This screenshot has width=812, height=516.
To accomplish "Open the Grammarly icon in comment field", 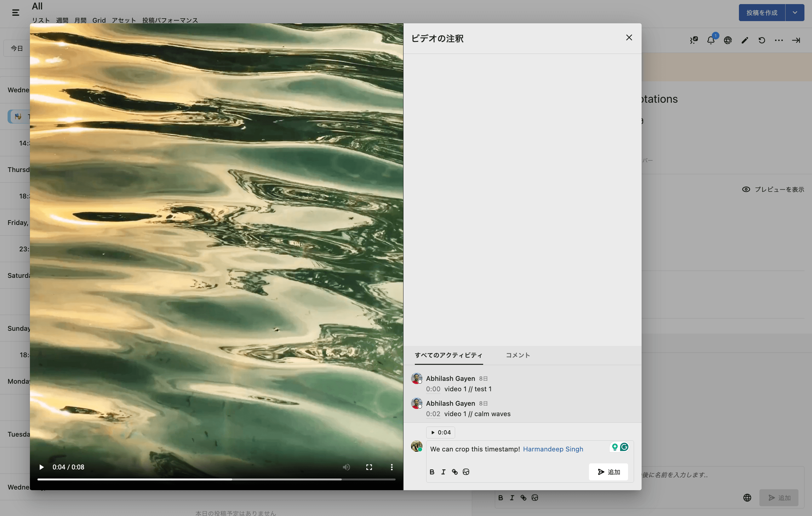I will 624,447.
